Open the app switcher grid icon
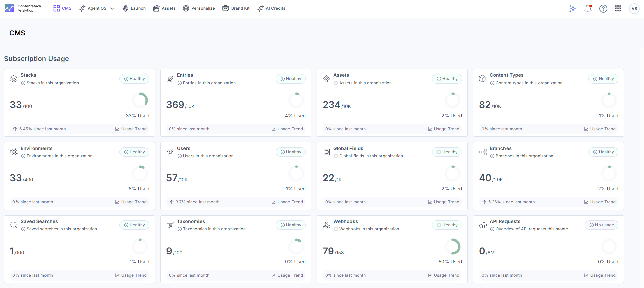 (618, 9)
